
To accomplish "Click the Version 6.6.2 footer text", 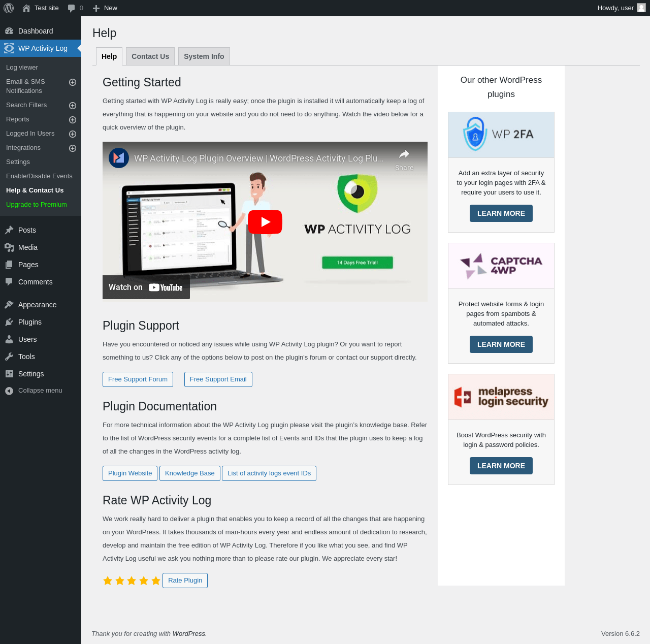I will coord(621,634).
